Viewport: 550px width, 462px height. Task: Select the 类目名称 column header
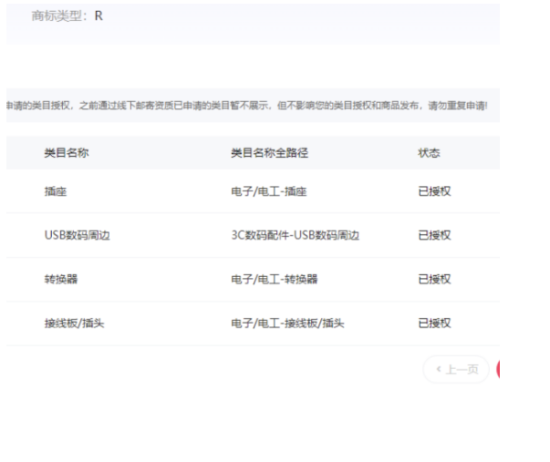(66, 153)
